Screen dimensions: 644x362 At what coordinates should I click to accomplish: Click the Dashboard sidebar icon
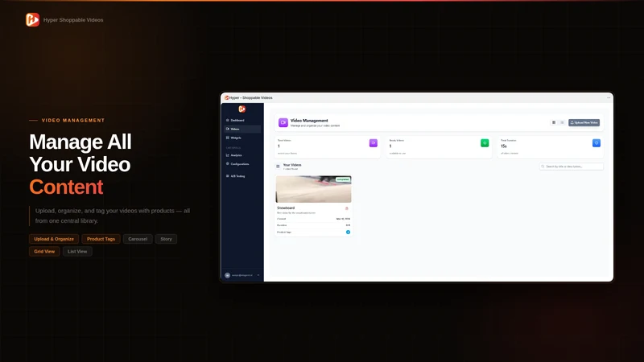[x=228, y=120]
